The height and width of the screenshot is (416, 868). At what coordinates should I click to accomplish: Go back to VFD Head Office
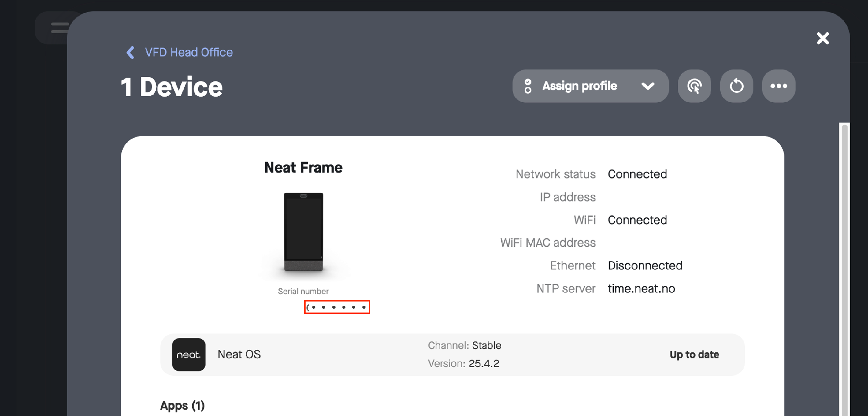(188, 52)
